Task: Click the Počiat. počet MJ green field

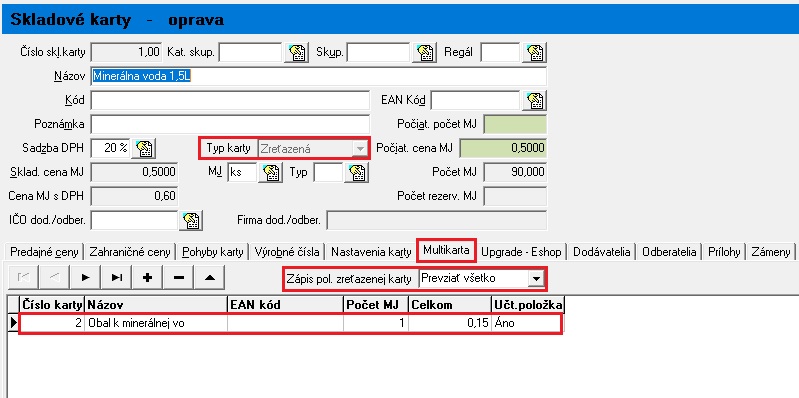Action: 515,124
